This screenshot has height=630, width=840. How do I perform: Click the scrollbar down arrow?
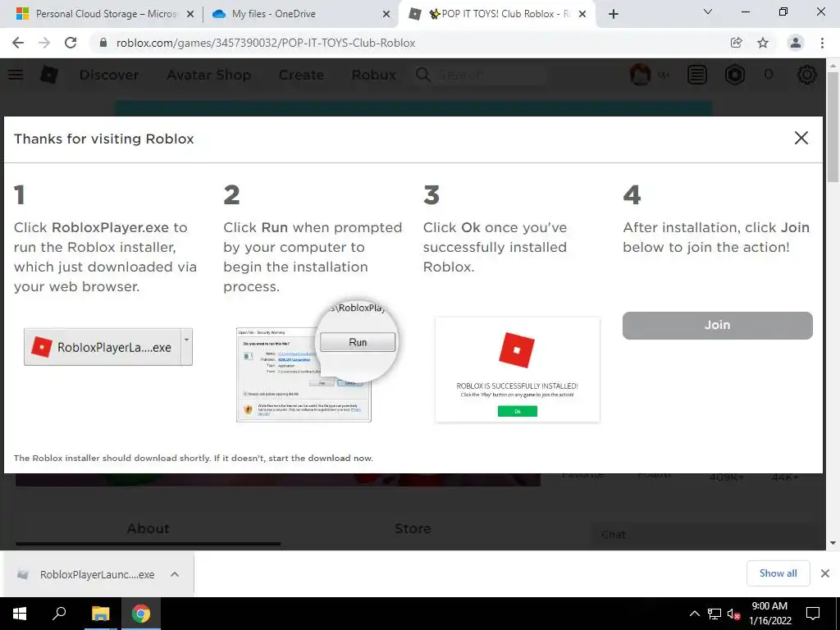(833, 543)
